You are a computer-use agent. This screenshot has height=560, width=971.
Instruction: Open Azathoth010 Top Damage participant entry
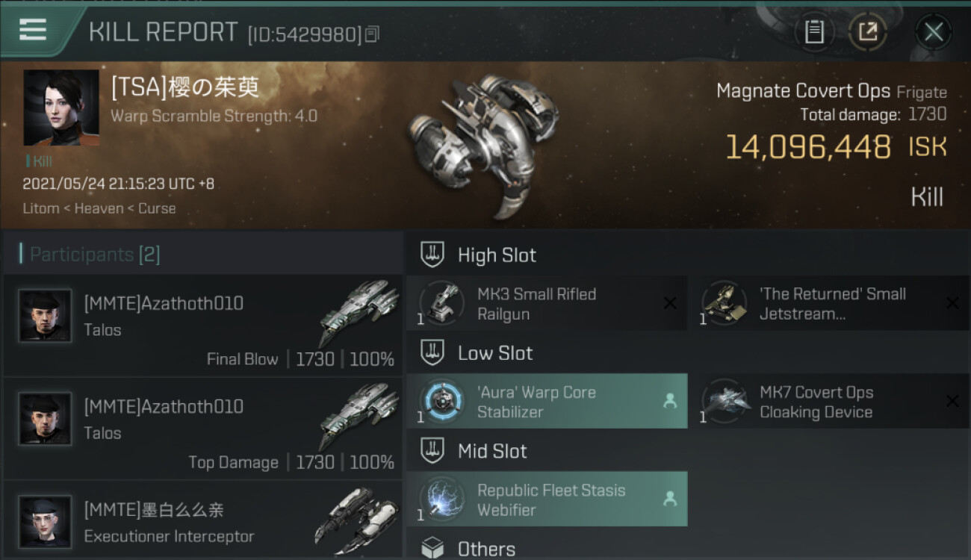(203, 429)
